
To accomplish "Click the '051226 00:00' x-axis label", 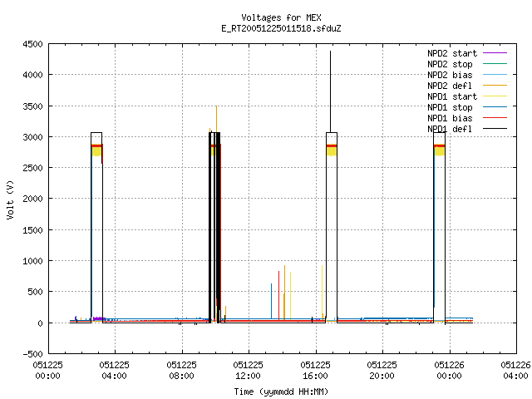I will [449, 371].
